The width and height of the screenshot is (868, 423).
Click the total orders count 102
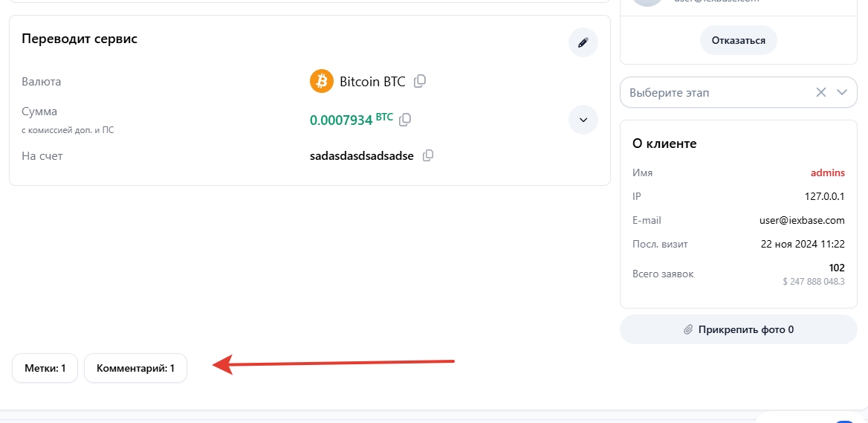[x=837, y=268]
